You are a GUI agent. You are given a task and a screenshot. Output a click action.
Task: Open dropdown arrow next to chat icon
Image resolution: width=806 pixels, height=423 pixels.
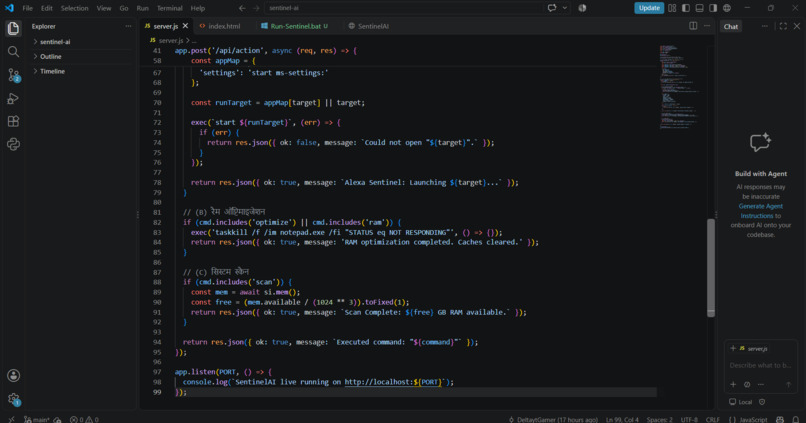coord(564,8)
